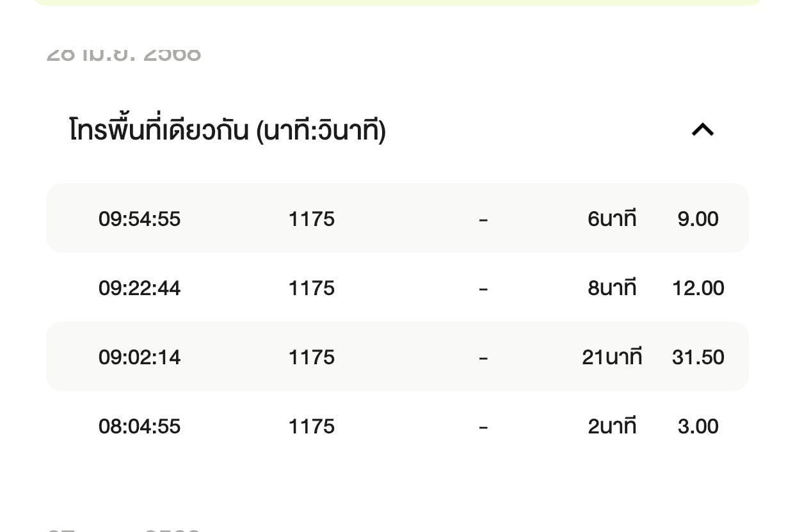Select the 09:22:44 call time
795x532 pixels.
(x=140, y=288)
